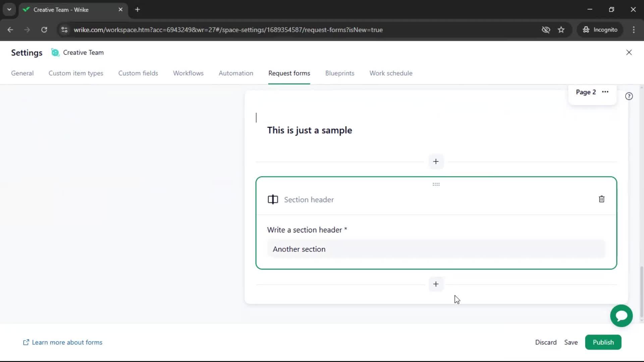Delete the Section header block with trash icon
The width and height of the screenshot is (644, 362).
tap(601, 199)
